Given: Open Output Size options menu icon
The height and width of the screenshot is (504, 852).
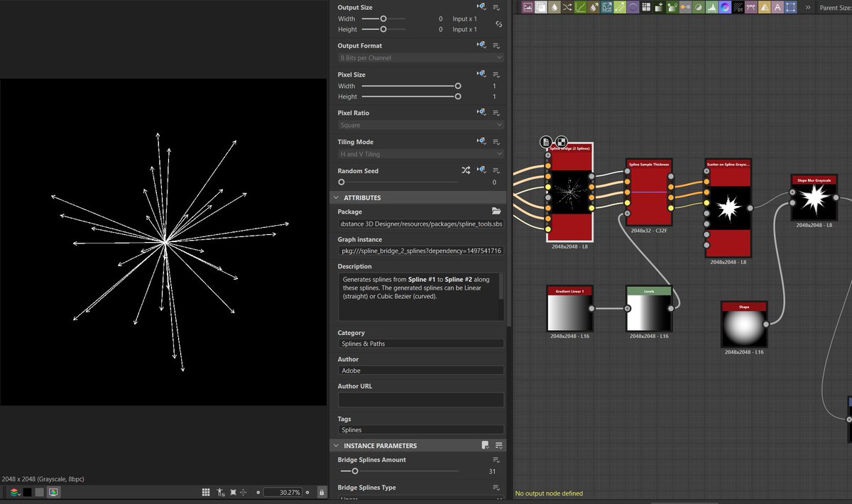Looking at the screenshot, I should 497,7.
